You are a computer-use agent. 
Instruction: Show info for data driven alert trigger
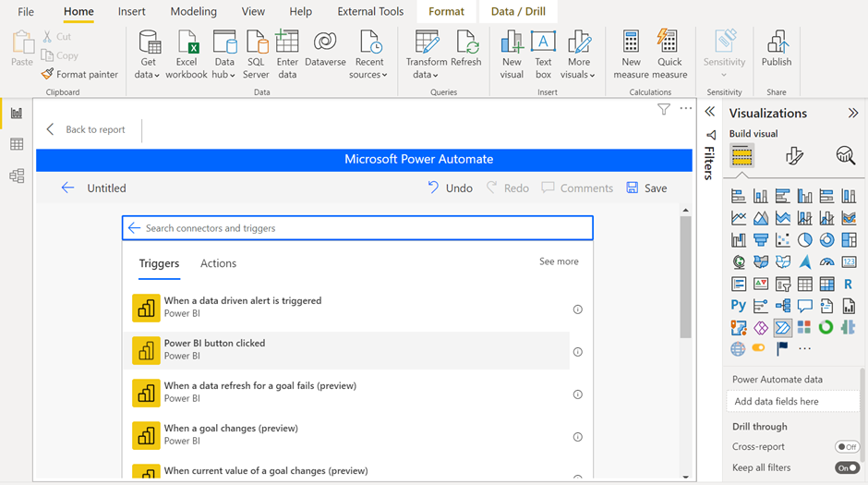point(577,309)
